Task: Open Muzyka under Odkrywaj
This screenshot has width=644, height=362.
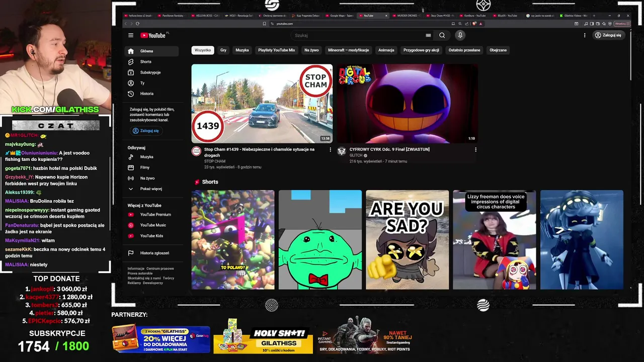Action: click(x=151, y=157)
